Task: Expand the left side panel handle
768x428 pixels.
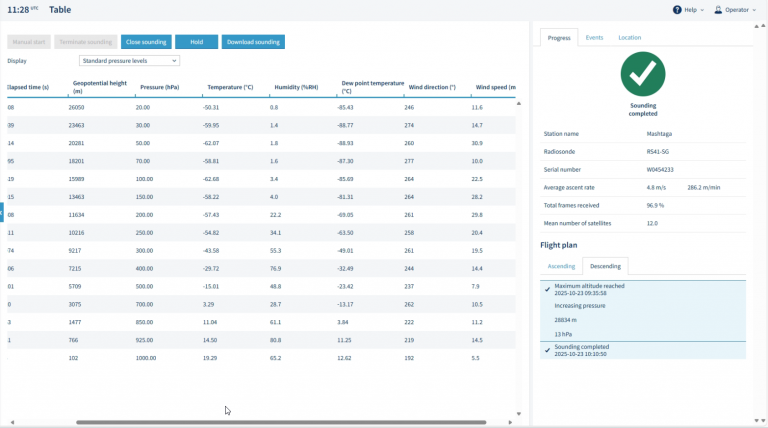Action: [1, 213]
